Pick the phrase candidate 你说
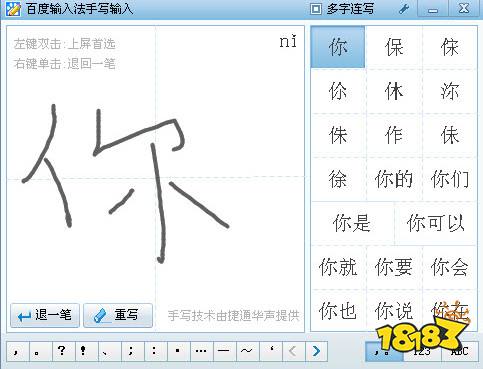The width and height of the screenshot is (483, 369). coord(394,311)
